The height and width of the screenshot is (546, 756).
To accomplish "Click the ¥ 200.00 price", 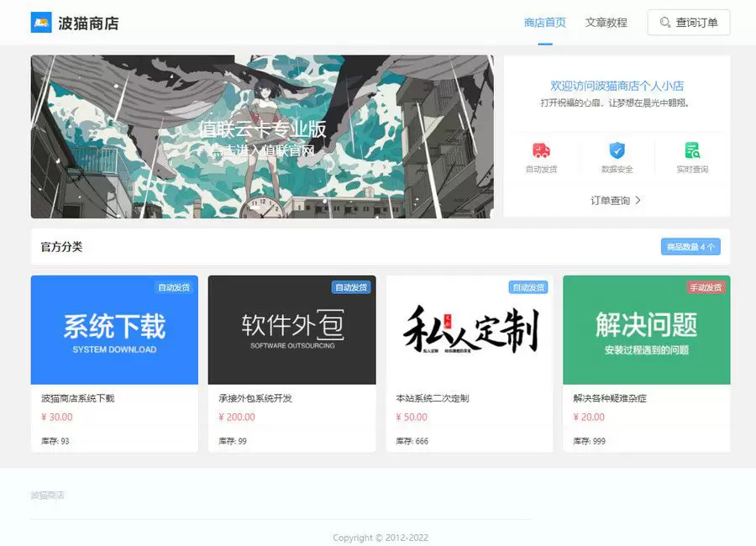I will pos(237,417).
